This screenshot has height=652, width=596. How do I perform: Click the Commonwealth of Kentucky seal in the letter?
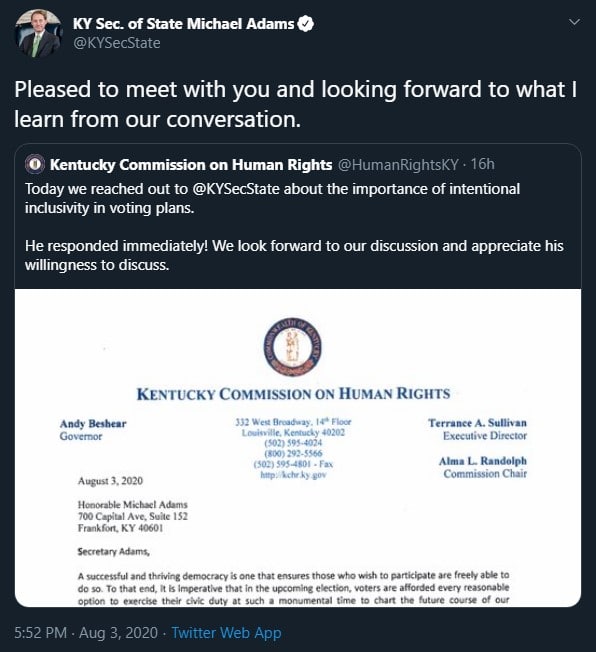[293, 347]
